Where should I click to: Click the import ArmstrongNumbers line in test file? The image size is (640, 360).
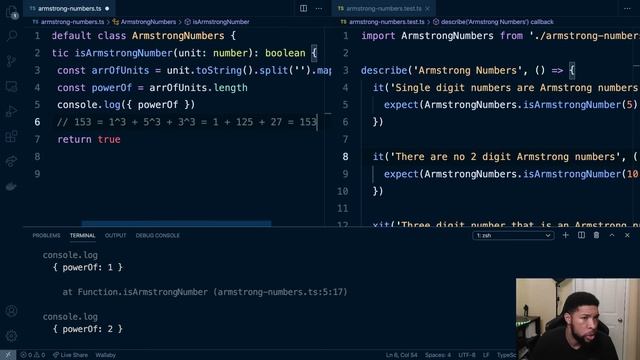tap(500, 36)
